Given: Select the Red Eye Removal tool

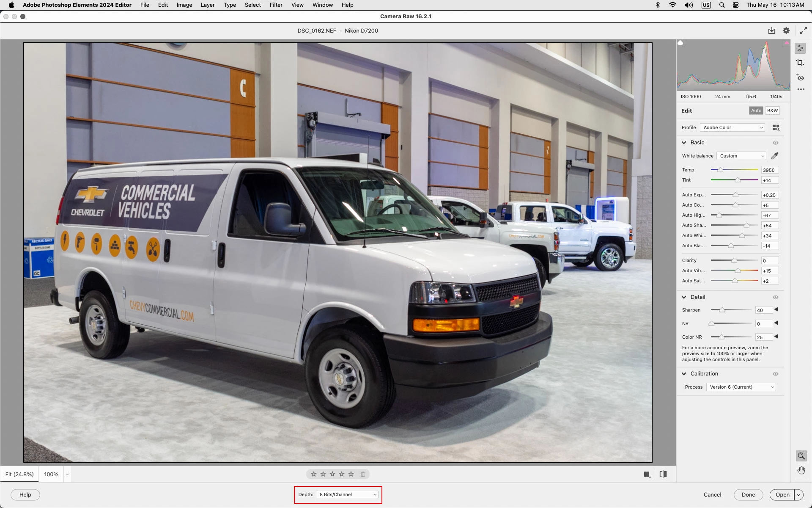Looking at the screenshot, I should tap(800, 77).
